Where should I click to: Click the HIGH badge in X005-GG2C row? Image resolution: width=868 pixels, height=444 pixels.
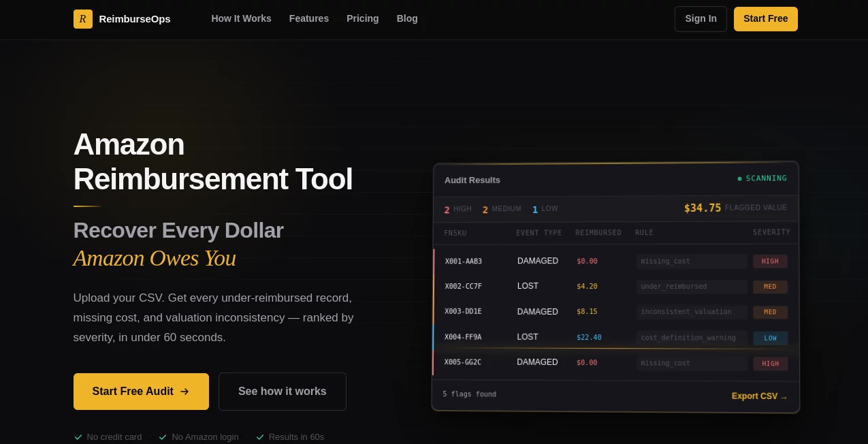(x=770, y=364)
